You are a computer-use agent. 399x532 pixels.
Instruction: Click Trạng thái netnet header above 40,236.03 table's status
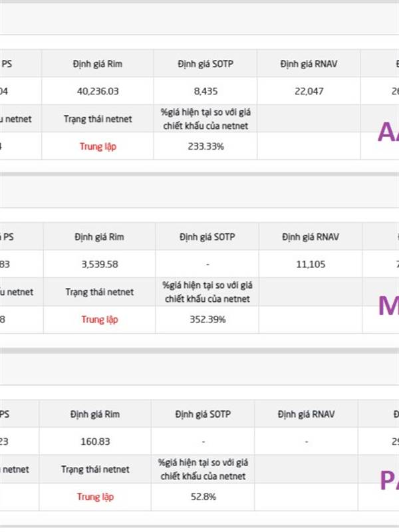98,119
